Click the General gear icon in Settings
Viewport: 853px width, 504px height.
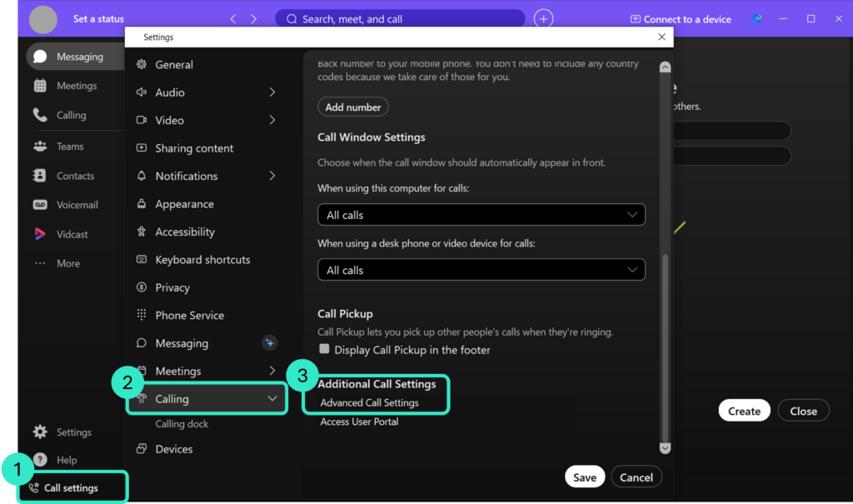[x=142, y=64]
